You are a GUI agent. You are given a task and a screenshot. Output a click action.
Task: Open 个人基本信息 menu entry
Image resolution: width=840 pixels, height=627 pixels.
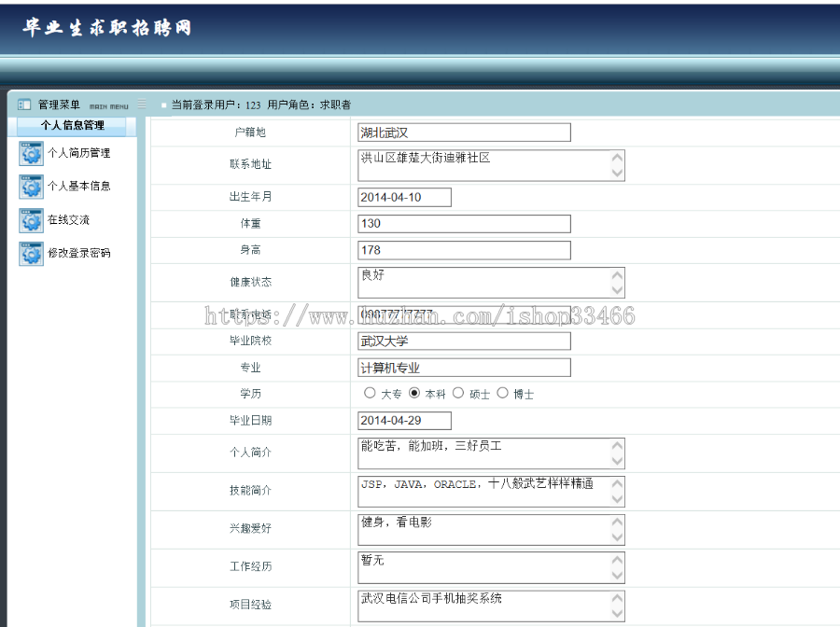click(x=78, y=187)
